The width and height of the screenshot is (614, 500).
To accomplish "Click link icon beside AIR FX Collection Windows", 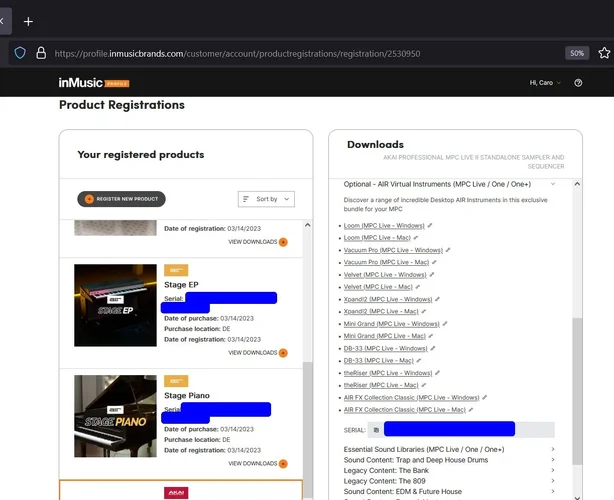I will (484, 398).
